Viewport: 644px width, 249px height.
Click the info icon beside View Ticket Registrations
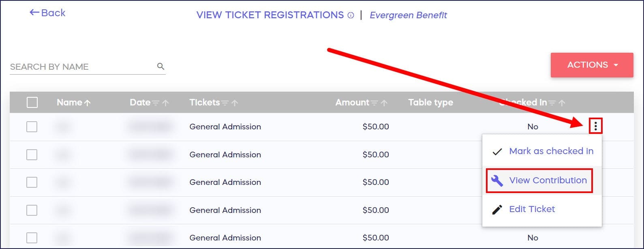coord(351,15)
